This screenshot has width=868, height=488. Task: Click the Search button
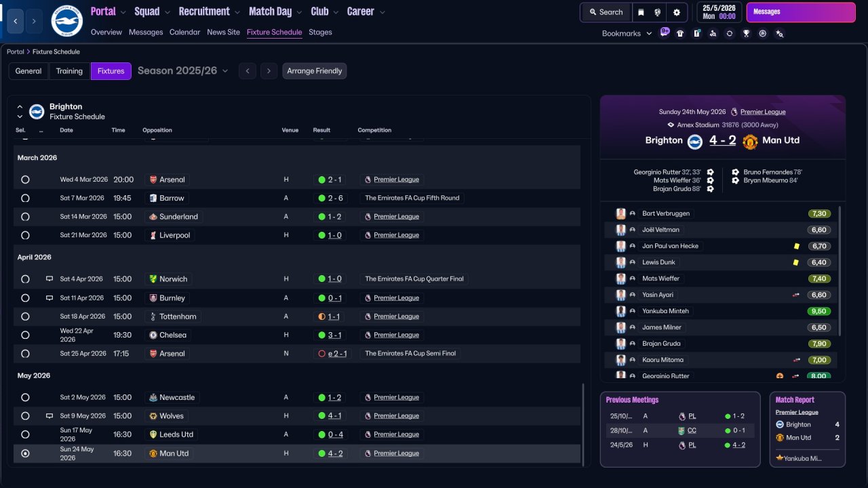(x=606, y=12)
